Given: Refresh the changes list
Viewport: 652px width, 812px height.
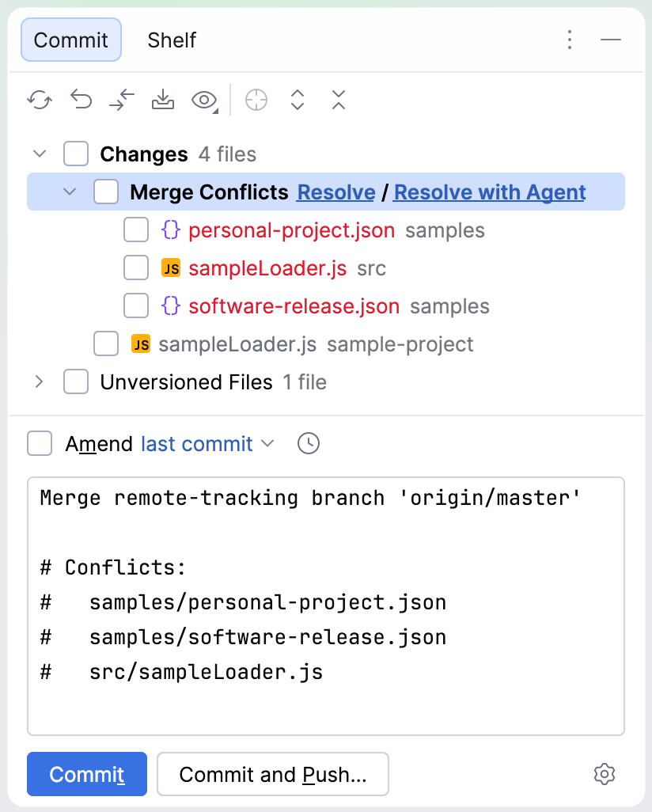Looking at the screenshot, I should [x=40, y=100].
